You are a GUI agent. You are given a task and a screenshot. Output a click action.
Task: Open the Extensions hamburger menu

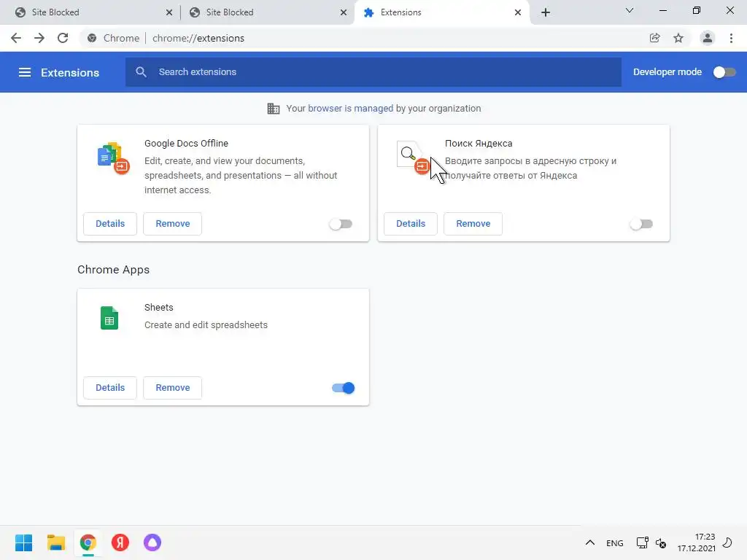click(x=25, y=72)
